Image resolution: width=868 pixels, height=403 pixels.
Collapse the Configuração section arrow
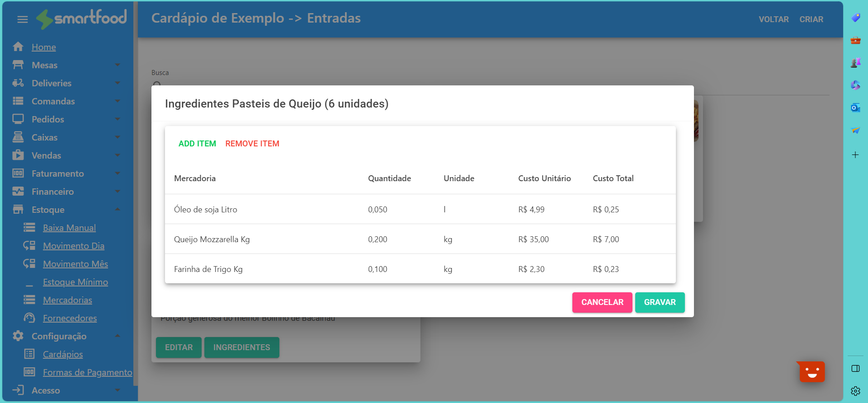pyautogui.click(x=118, y=336)
